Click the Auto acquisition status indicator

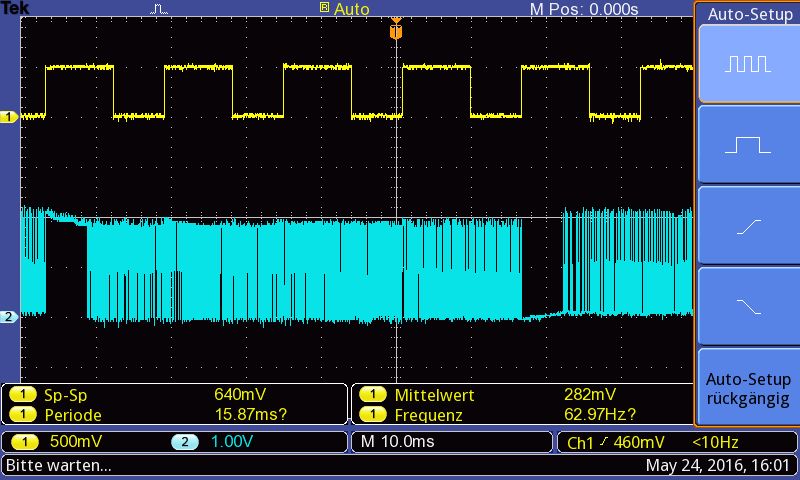(344, 9)
